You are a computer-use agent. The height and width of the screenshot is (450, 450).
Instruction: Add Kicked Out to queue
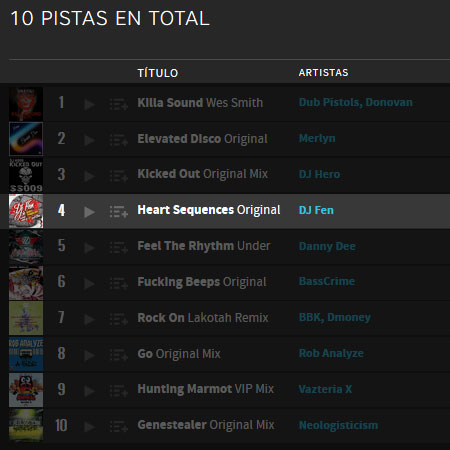[119, 176]
